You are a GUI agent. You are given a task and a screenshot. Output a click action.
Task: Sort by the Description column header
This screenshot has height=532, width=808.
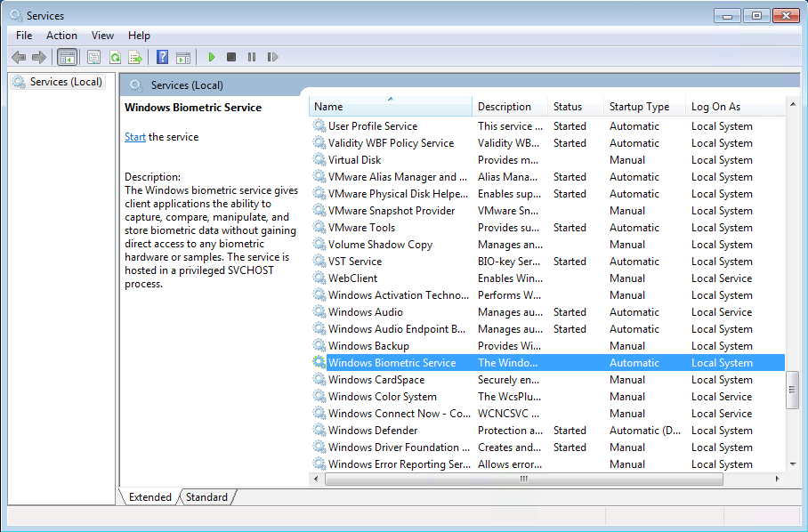(510, 107)
